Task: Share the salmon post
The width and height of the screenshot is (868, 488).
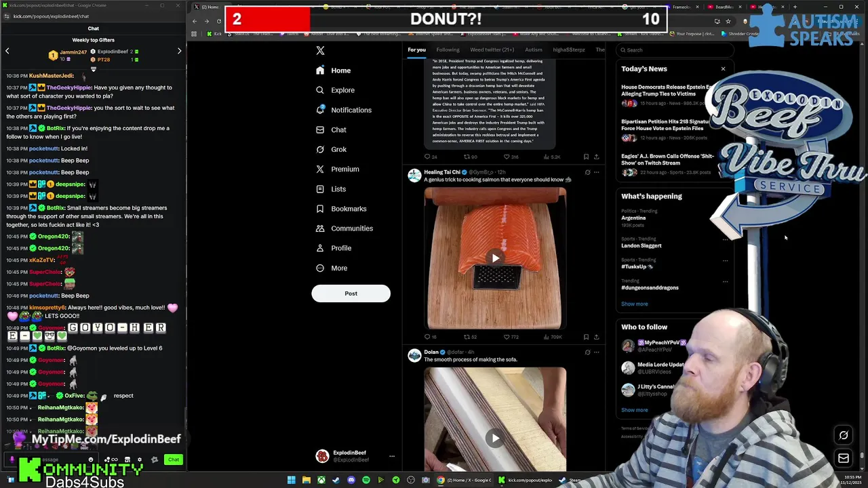Action: [596, 337]
